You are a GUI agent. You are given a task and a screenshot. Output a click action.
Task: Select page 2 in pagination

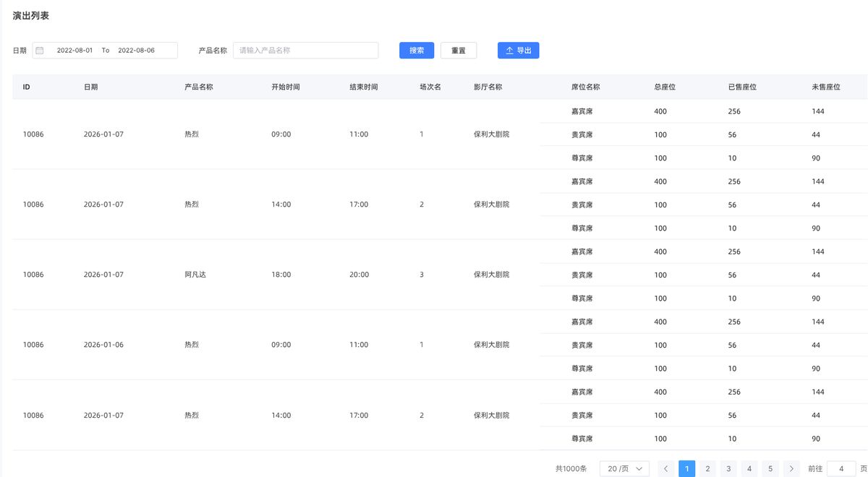click(x=707, y=469)
